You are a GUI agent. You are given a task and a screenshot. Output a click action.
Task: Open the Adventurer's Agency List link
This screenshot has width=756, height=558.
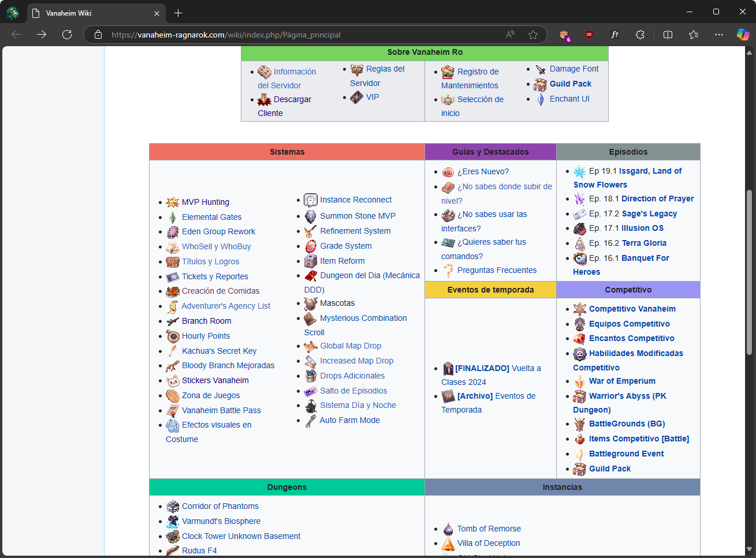click(226, 306)
